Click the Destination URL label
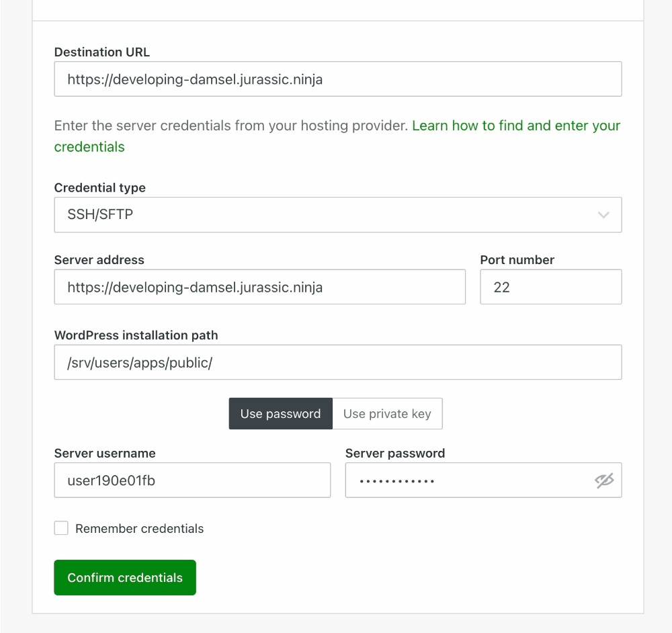Image resolution: width=672 pixels, height=633 pixels. tap(101, 52)
